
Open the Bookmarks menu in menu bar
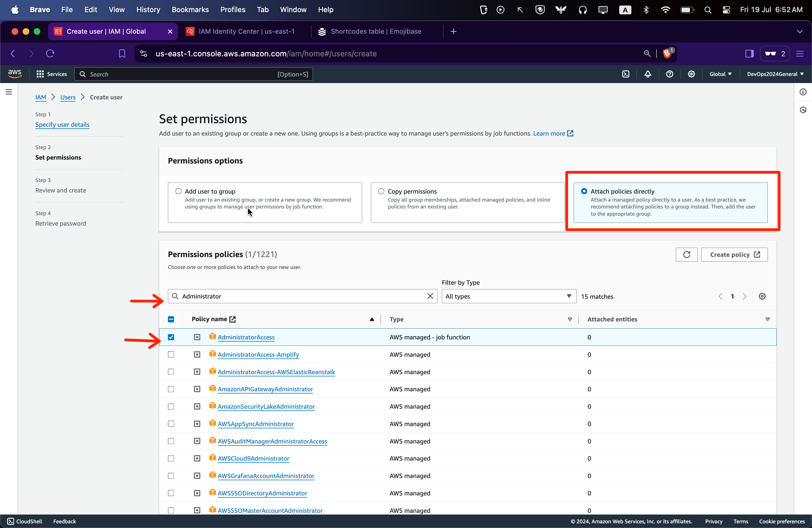coord(190,10)
